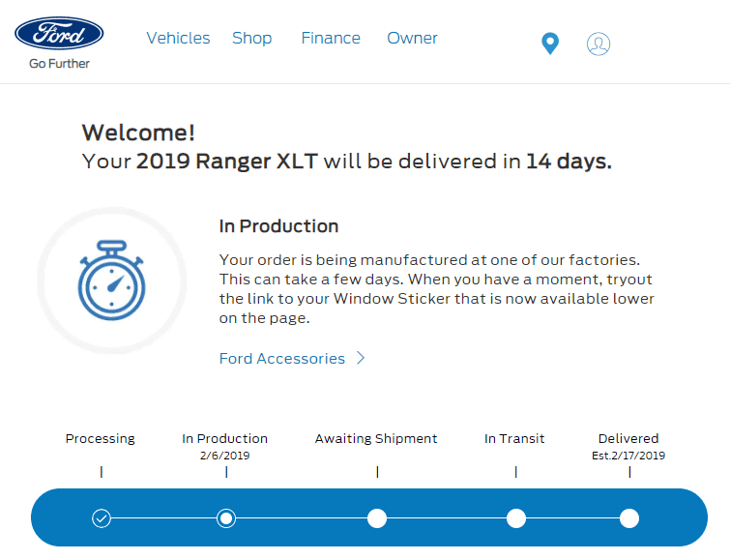Image resolution: width=730 pixels, height=560 pixels.
Task: Open the user account profile icon
Action: pyautogui.click(x=599, y=44)
